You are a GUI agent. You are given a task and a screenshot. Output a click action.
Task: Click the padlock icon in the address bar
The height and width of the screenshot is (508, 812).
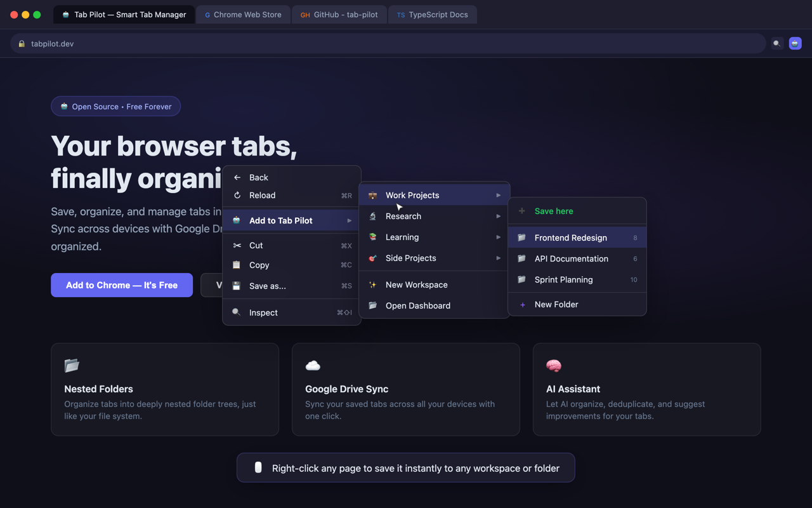pyautogui.click(x=21, y=43)
